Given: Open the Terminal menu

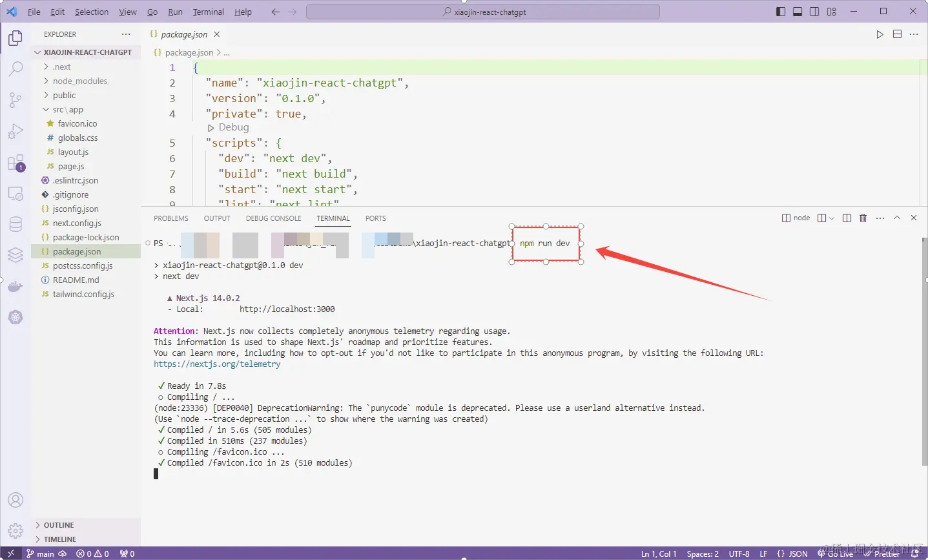Looking at the screenshot, I should [x=209, y=12].
